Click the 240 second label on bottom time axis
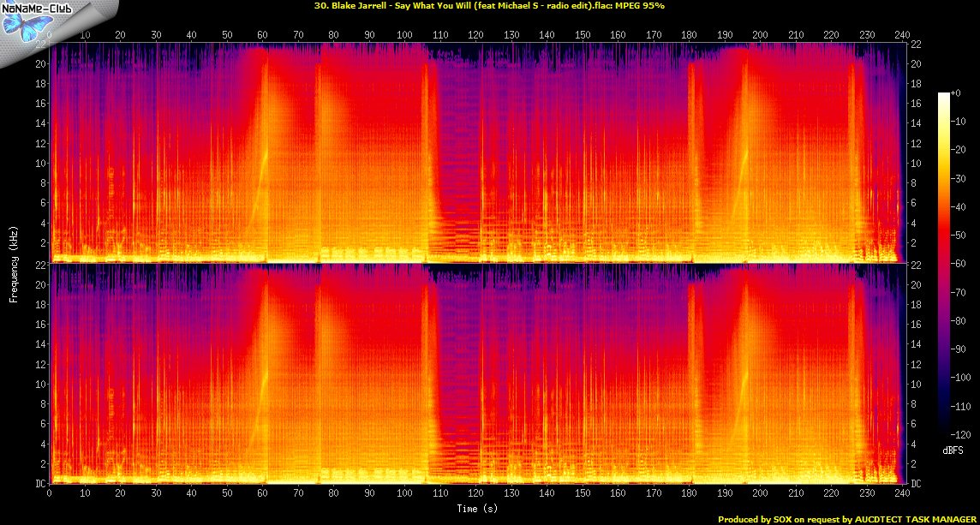This screenshot has height=525, width=980. coord(899,495)
